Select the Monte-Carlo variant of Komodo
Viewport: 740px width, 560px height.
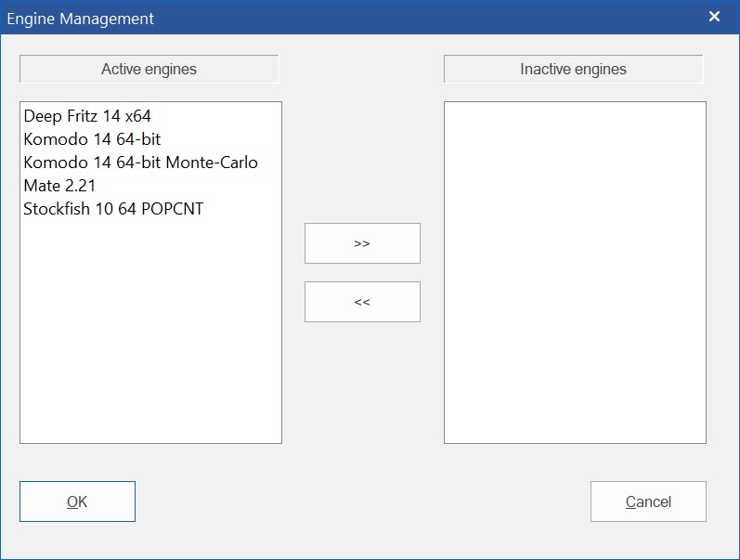pos(140,163)
